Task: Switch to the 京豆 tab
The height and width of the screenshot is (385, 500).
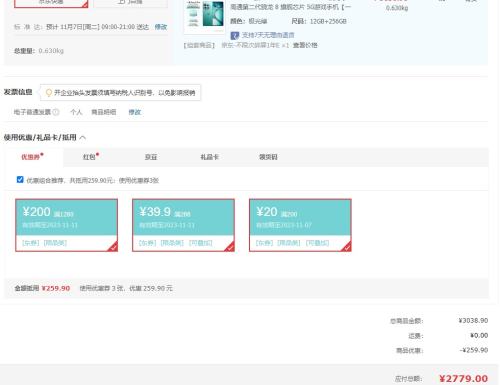Action: click(x=151, y=157)
